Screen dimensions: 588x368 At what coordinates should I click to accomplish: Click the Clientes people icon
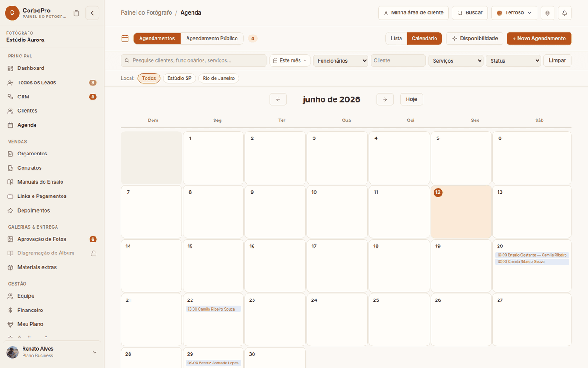click(x=11, y=111)
